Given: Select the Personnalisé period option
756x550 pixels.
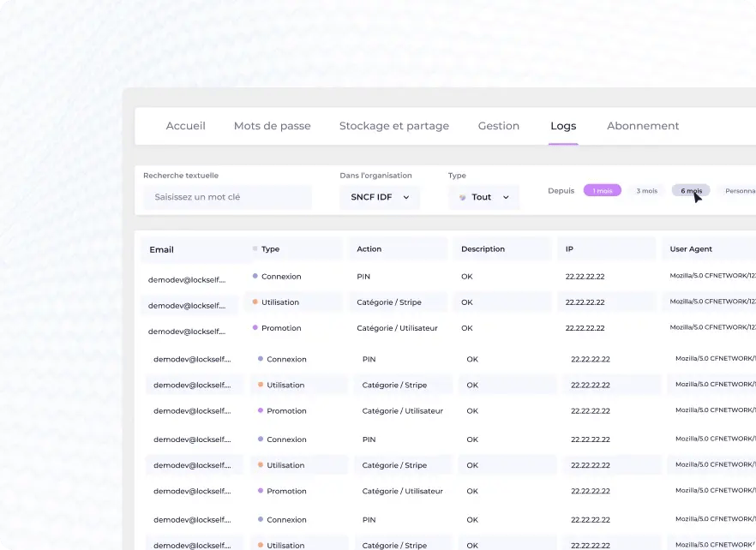Looking at the screenshot, I should click(739, 190).
